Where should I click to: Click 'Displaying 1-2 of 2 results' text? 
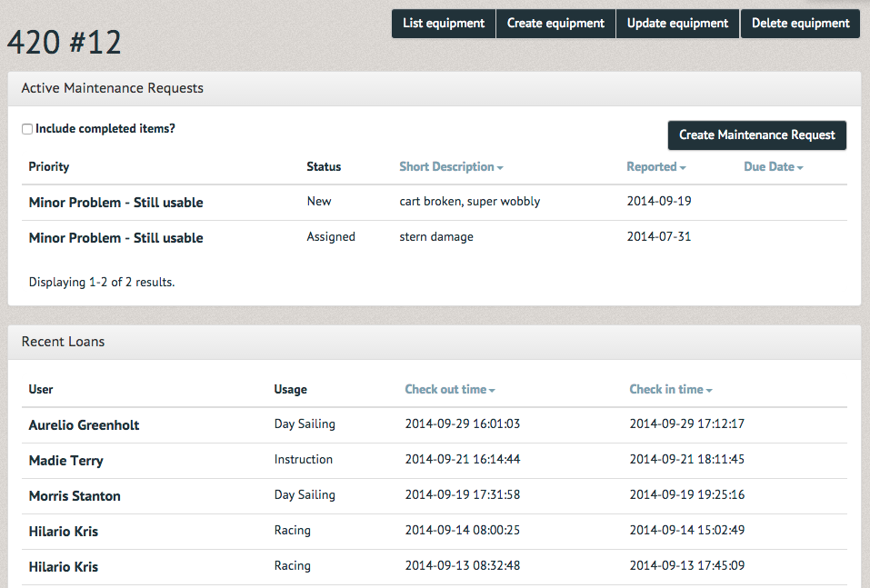click(102, 283)
